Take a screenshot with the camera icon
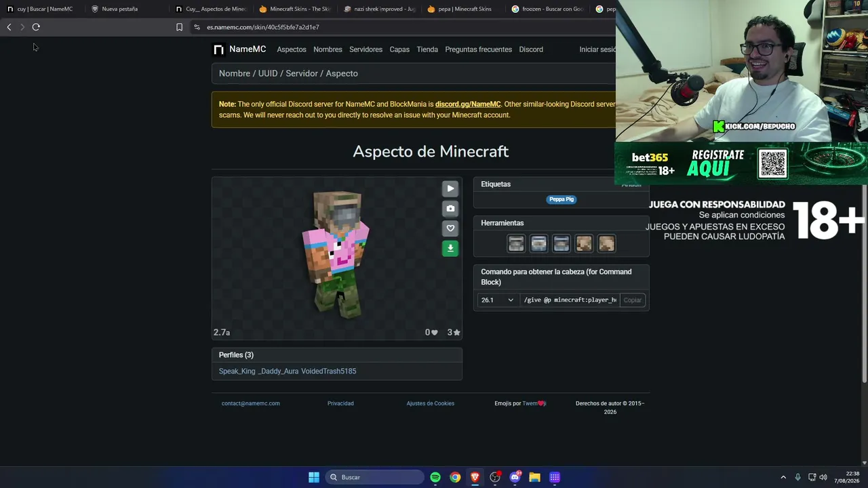The image size is (868, 488). coord(450,209)
